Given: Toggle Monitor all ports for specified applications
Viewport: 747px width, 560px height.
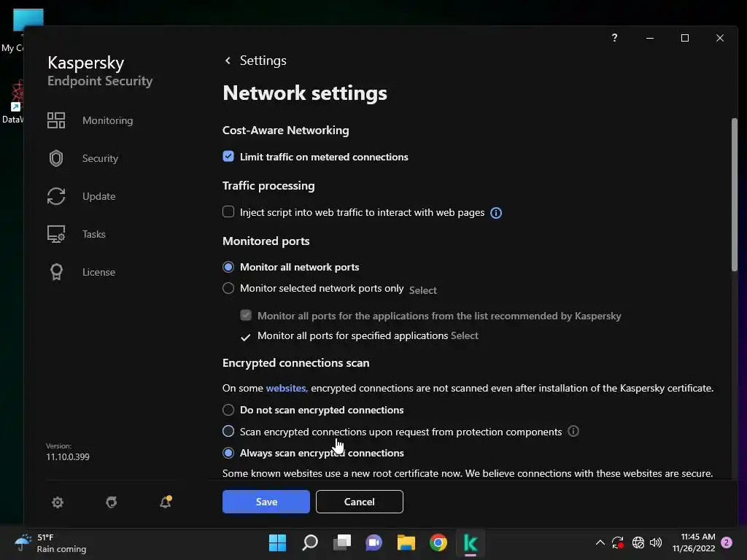Looking at the screenshot, I should click(x=245, y=337).
